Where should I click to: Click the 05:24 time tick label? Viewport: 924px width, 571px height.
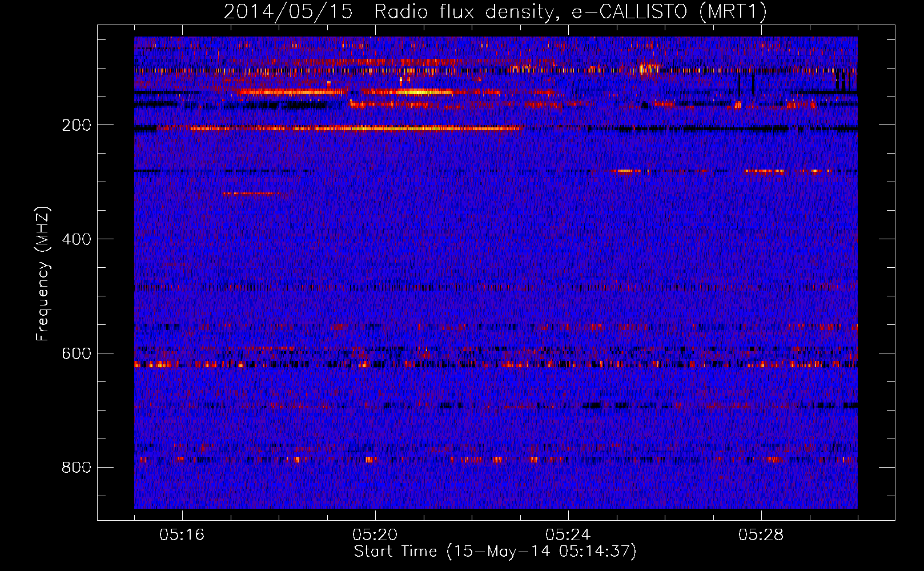click(x=568, y=535)
